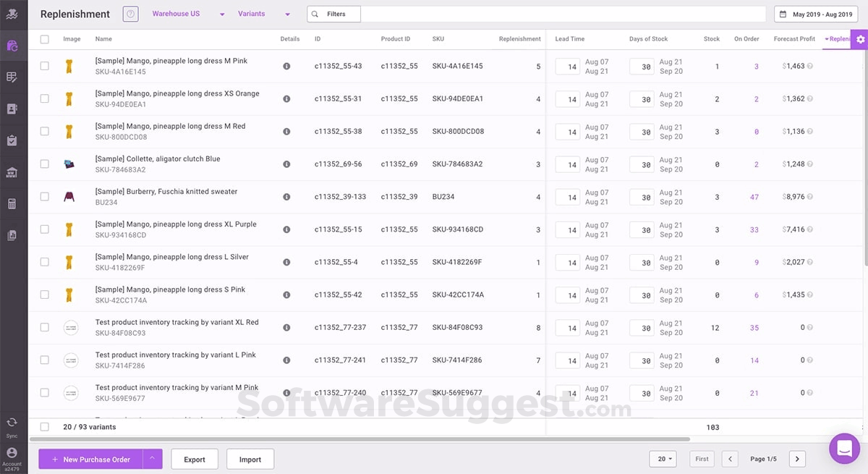Open the chat bubble in the bottom-right corner
Viewport: 868px width, 474px height.
click(x=844, y=449)
